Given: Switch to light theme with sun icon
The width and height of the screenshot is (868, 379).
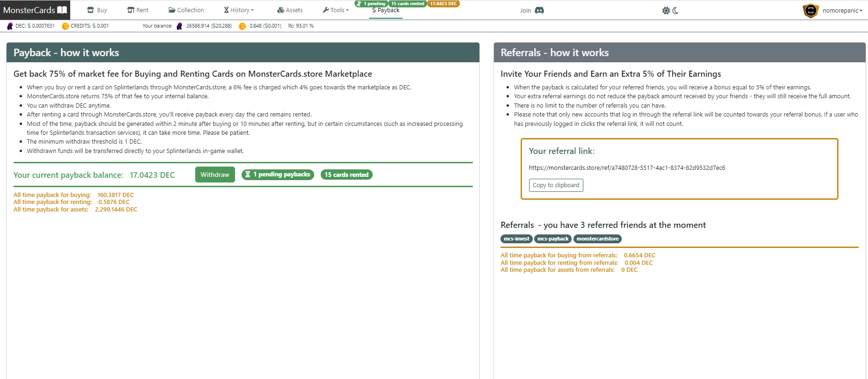Looking at the screenshot, I should tap(666, 10).
